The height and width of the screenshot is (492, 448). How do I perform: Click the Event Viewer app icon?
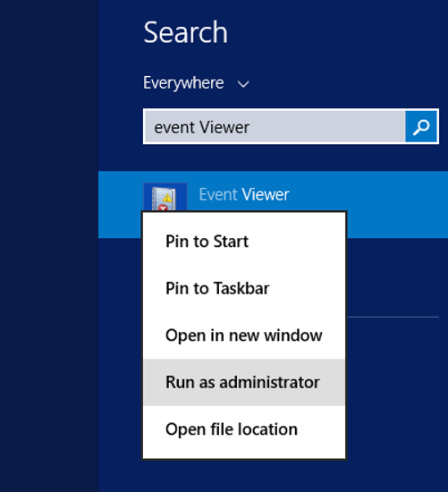point(165,197)
